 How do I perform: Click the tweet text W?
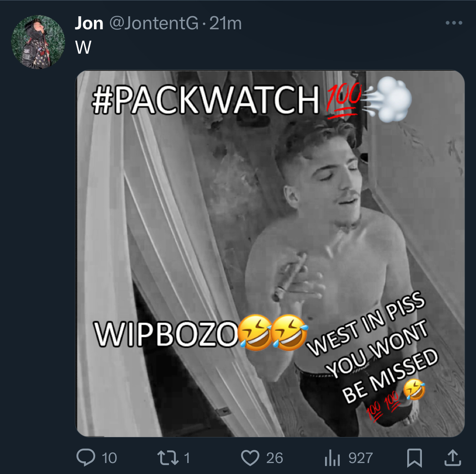tap(83, 47)
